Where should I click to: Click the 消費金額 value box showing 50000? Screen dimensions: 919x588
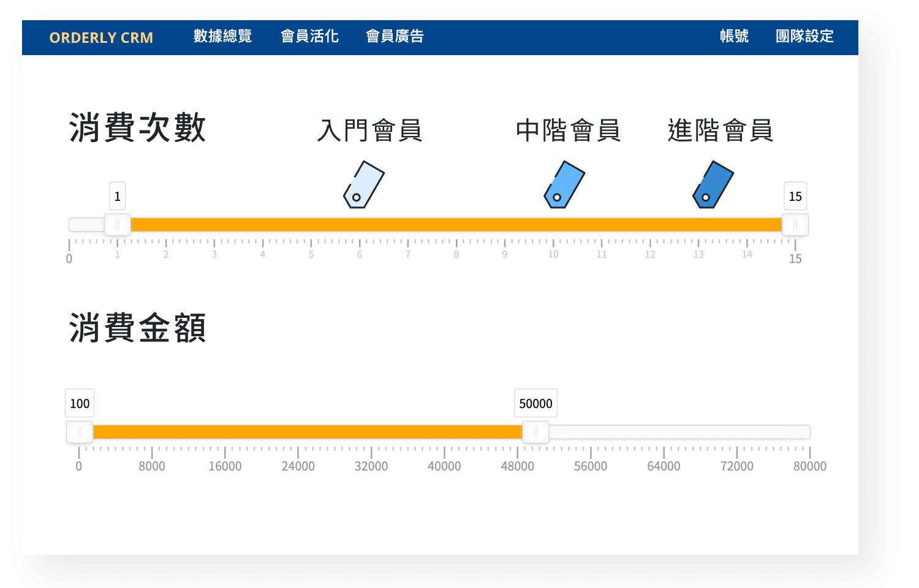click(x=535, y=404)
